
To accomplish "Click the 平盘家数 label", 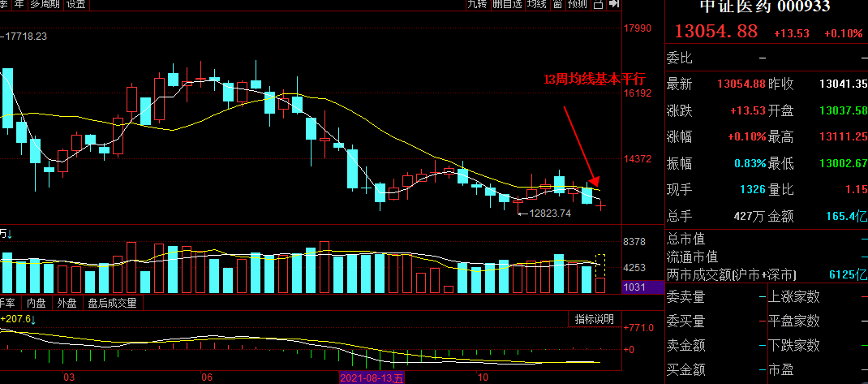I will click(794, 321).
